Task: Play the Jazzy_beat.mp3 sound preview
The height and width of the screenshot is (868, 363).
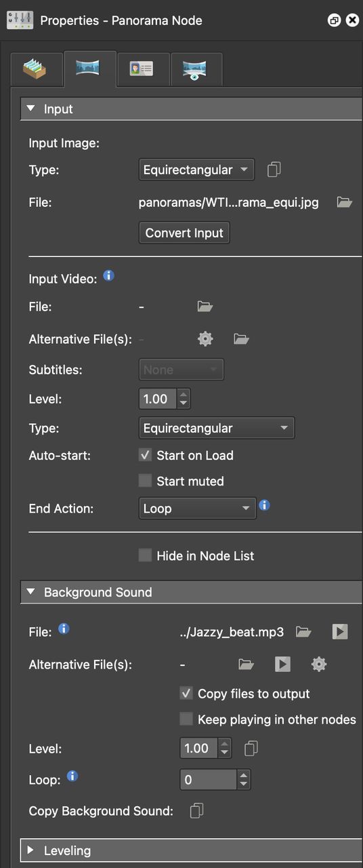Action: click(340, 632)
